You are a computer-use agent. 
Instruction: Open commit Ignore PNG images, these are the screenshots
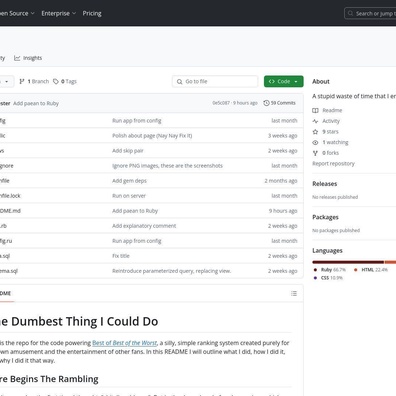[167, 166]
